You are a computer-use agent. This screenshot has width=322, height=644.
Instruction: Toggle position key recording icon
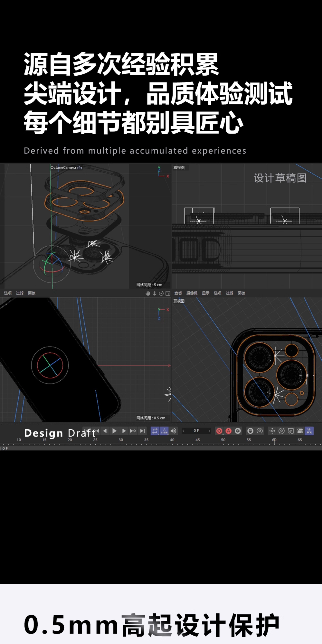[272, 431]
